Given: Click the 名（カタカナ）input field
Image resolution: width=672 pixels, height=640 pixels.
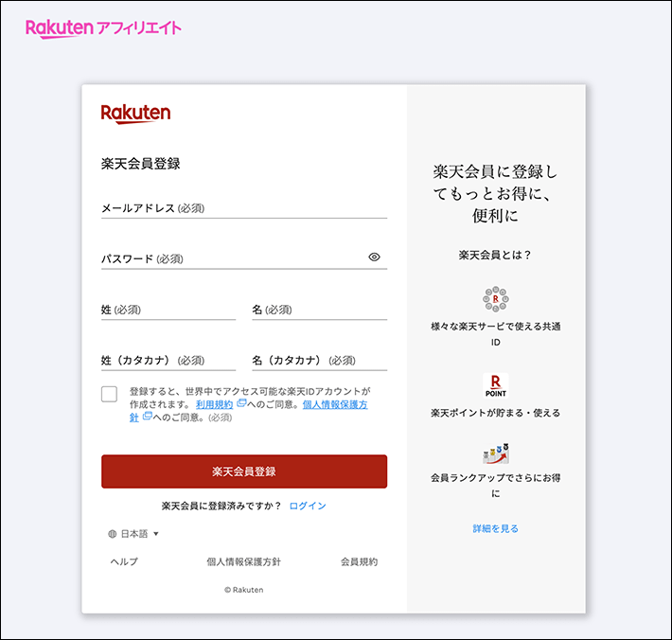Looking at the screenshot, I should point(319,360).
